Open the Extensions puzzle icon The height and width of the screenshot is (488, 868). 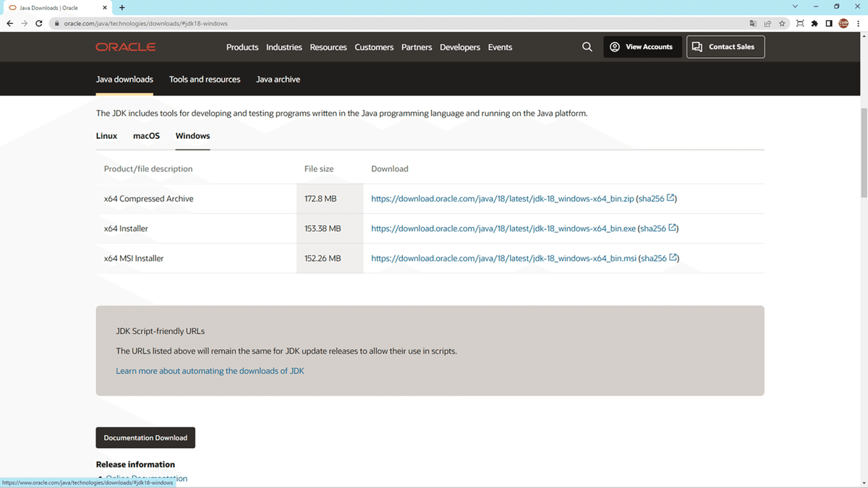tap(814, 23)
